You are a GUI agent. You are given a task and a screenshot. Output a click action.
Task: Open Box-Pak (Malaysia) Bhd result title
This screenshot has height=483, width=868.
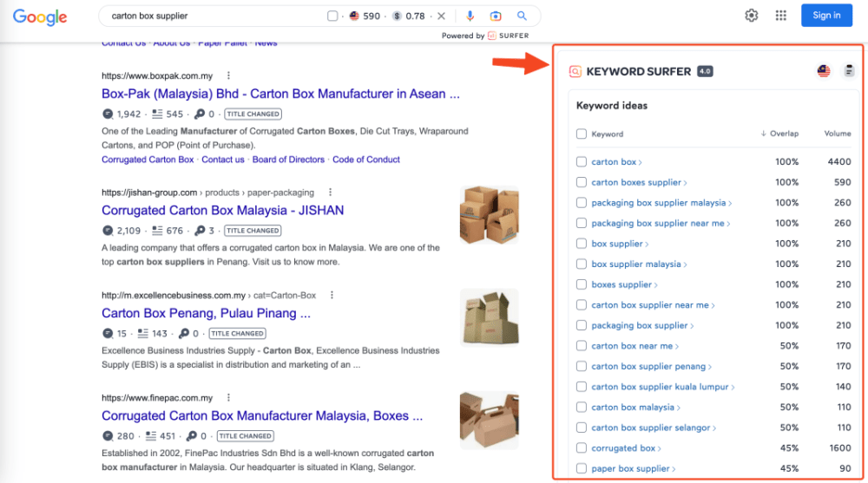click(280, 94)
